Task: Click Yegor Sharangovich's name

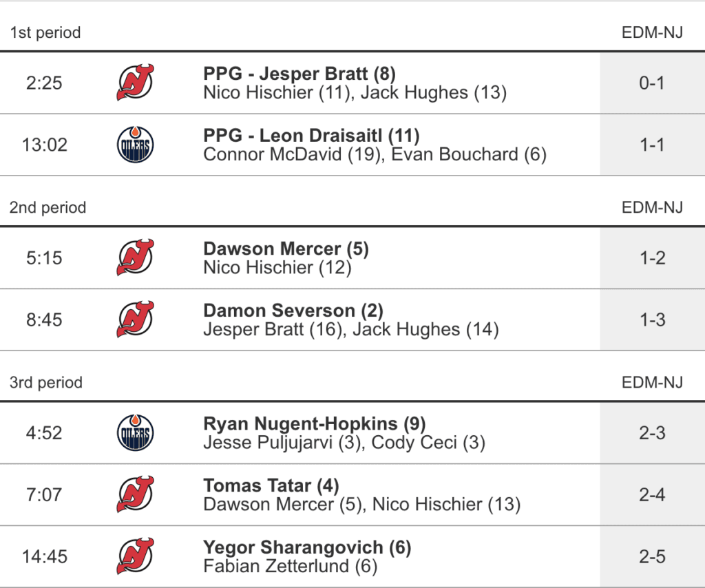Action: click(293, 547)
